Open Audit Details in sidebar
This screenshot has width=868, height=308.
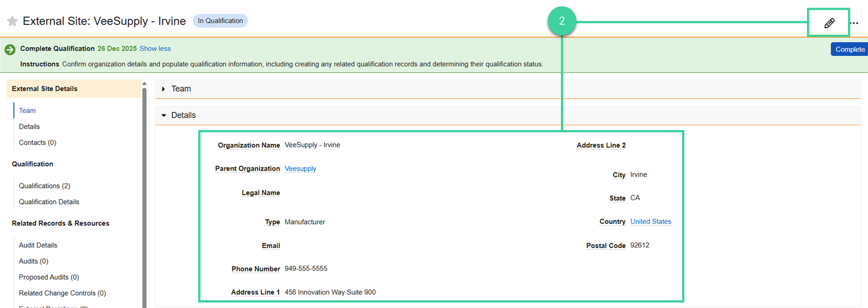click(x=38, y=245)
